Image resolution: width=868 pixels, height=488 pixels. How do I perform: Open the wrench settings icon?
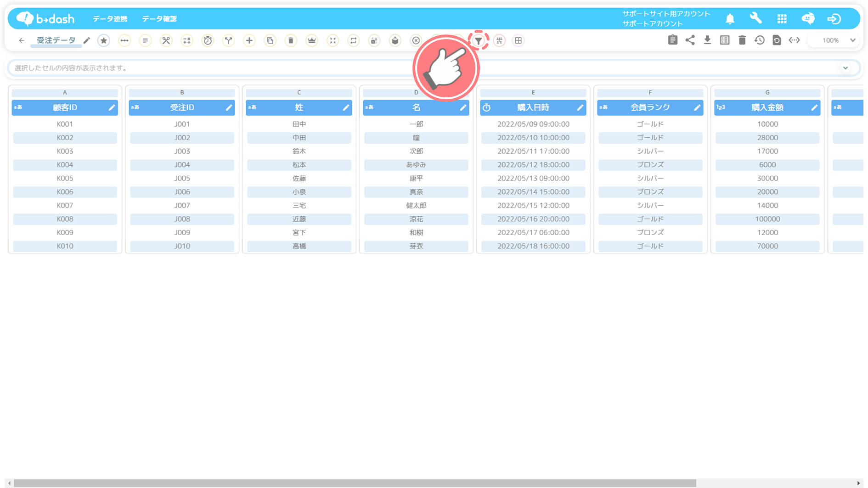pos(755,18)
